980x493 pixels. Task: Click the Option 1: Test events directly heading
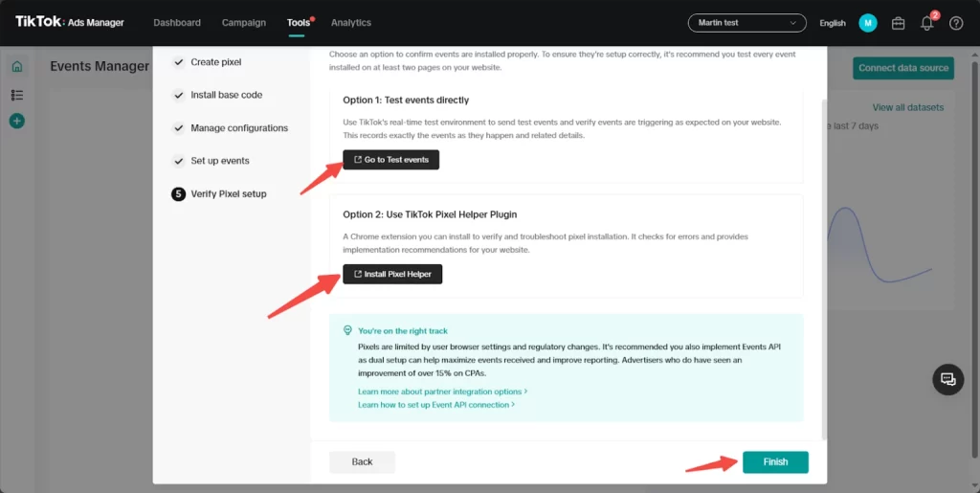tap(406, 100)
